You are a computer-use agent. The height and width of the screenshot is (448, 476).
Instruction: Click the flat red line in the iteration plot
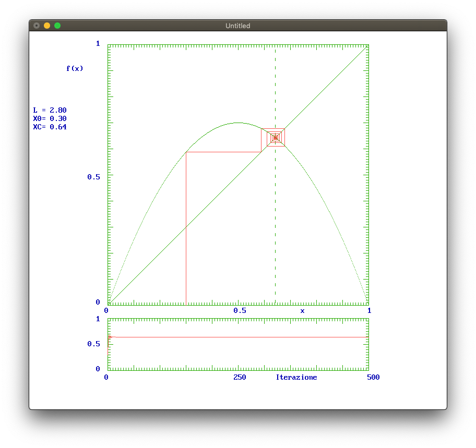click(x=240, y=337)
